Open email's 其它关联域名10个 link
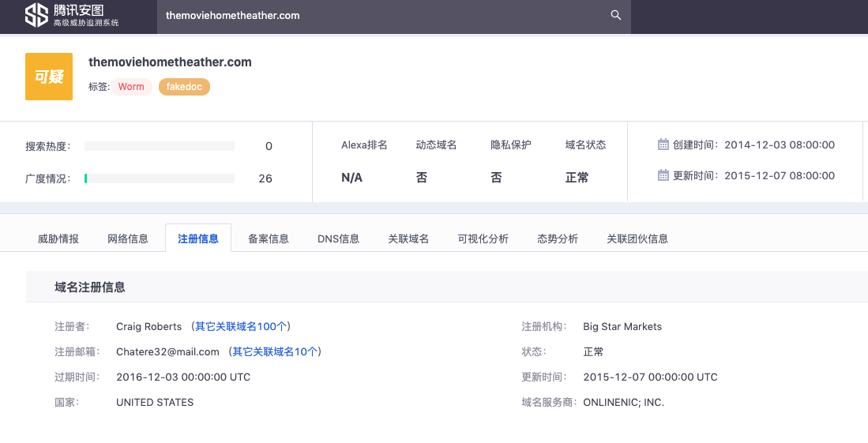Screen dimensions: 868x443 pos(276,351)
